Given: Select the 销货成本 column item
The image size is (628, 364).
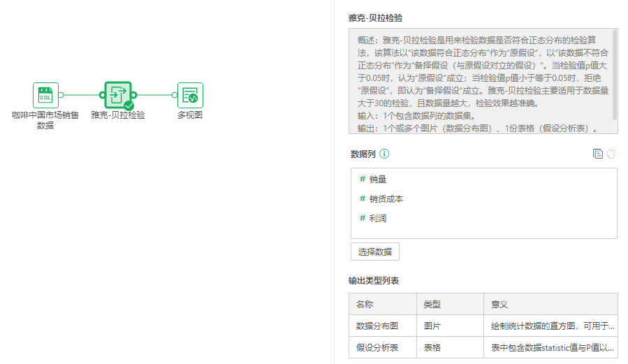Looking at the screenshot, I should (x=386, y=199).
